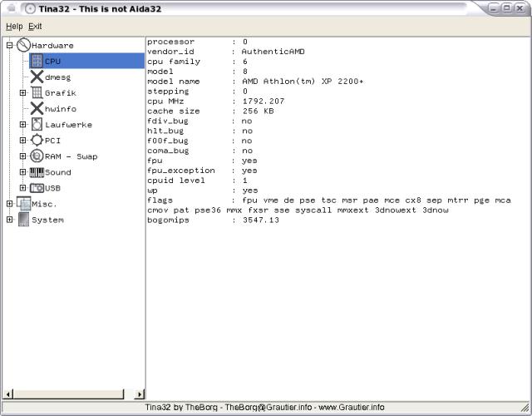This screenshot has height=416, width=532.
Task: Click the 'fpu_exception' label
Action: click(181, 171)
